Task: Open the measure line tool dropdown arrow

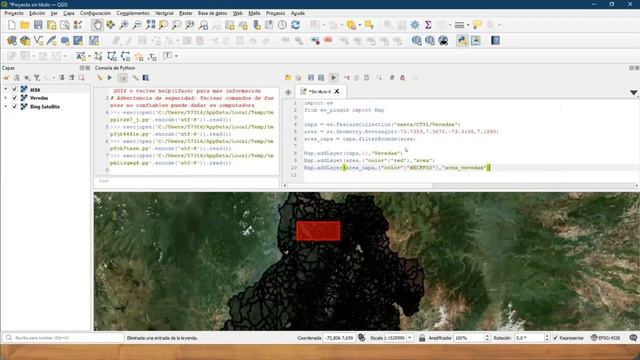Action: [x=468, y=25]
